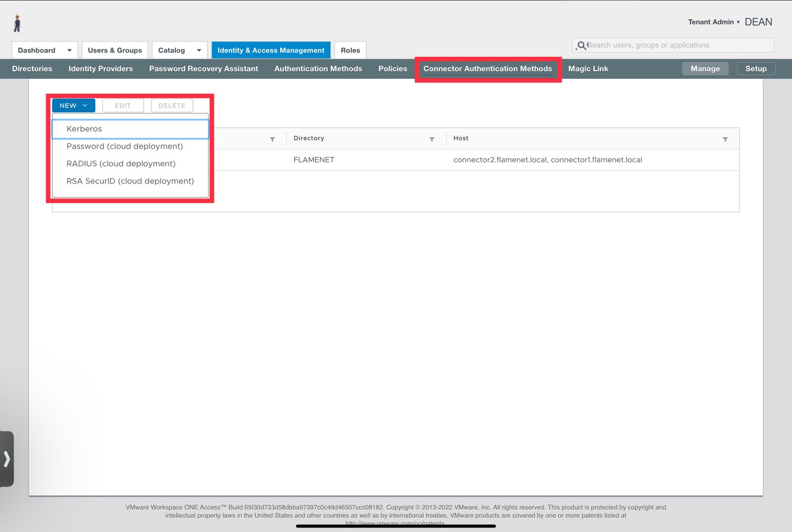Click the Host column filter icon
The image size is (792, 532).
[725, 140]
